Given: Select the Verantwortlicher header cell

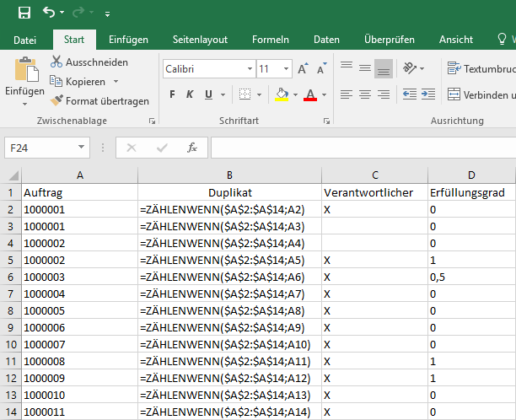Looking at the screenshot, I should pos(375,192).
